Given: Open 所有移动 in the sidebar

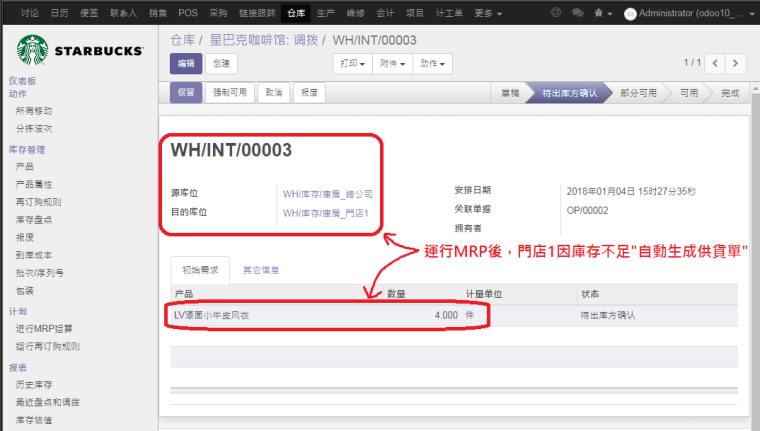Looking at the screenshot, I should [x=34, y=111].
